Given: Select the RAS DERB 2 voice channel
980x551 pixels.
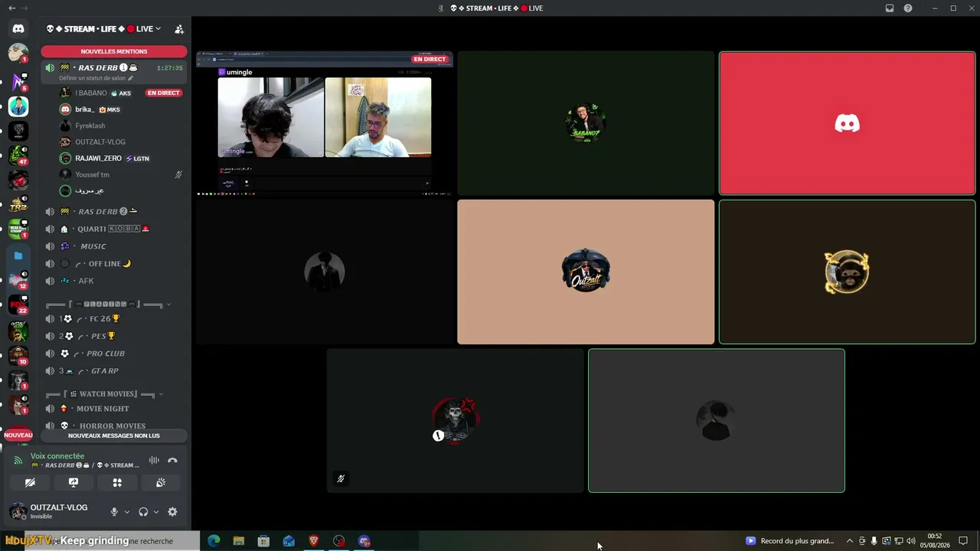Looking at the screenshot, I should coord(114,211).
